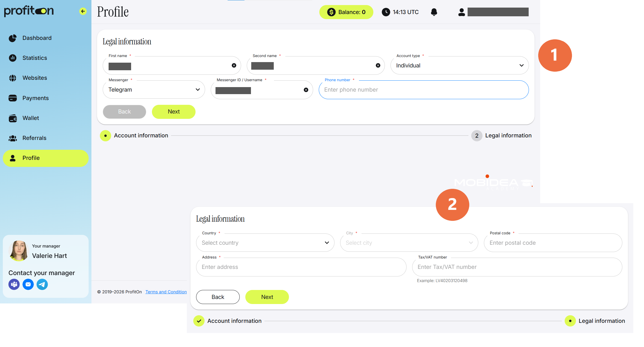Click the Next button

174,112
